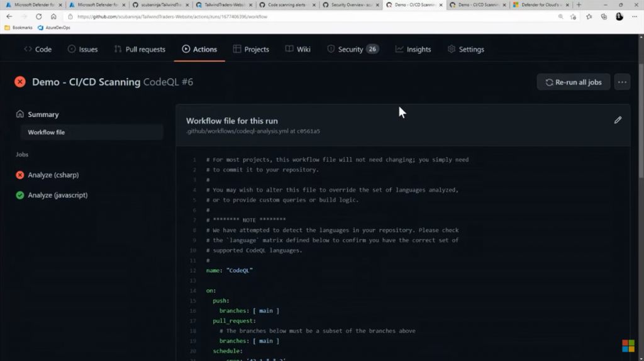Open a new browser tab with plus
The height and width of the screenshot is (361, 644).
tap(579, 5)
